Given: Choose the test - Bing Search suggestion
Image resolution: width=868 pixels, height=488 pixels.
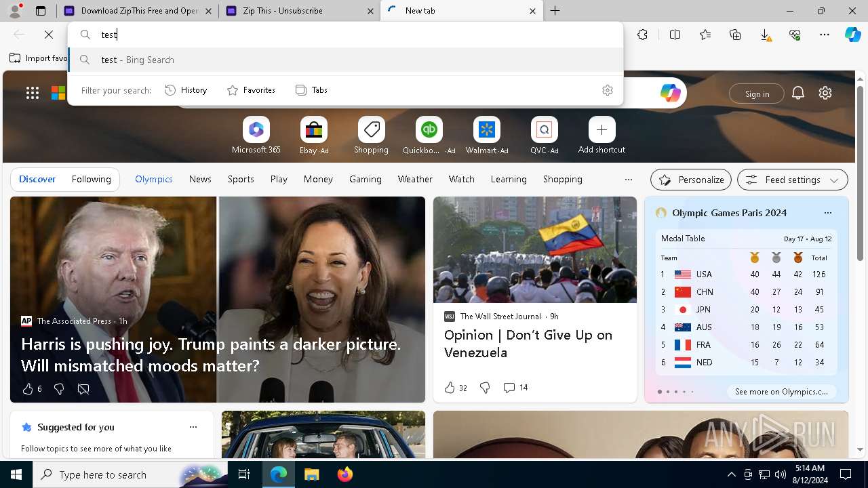Looking at the screenshot, I should pos(345,60).
